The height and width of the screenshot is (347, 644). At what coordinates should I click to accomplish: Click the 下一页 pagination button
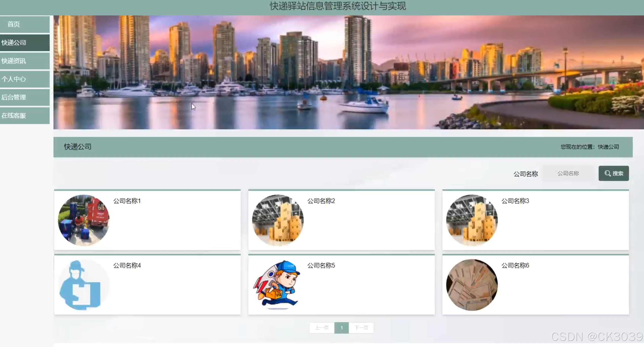361,328
